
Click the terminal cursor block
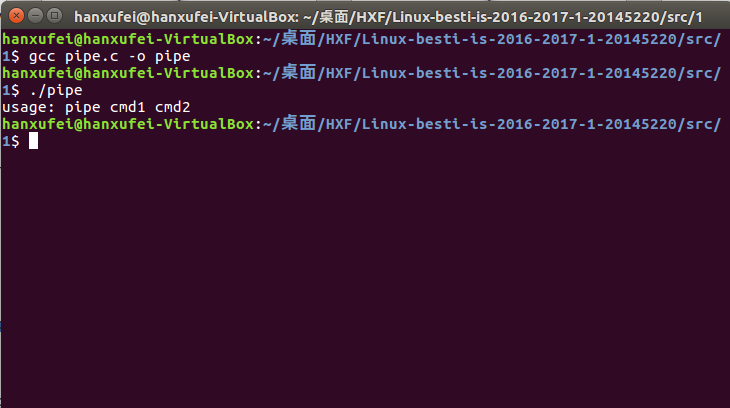(34, 141)
